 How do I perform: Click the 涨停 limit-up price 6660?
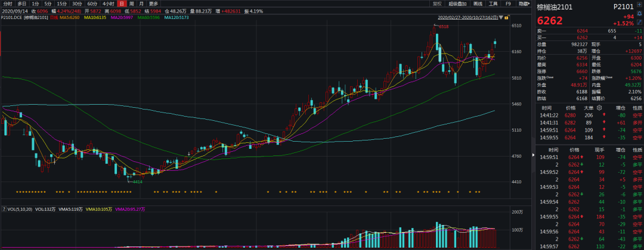coord(583,70)
